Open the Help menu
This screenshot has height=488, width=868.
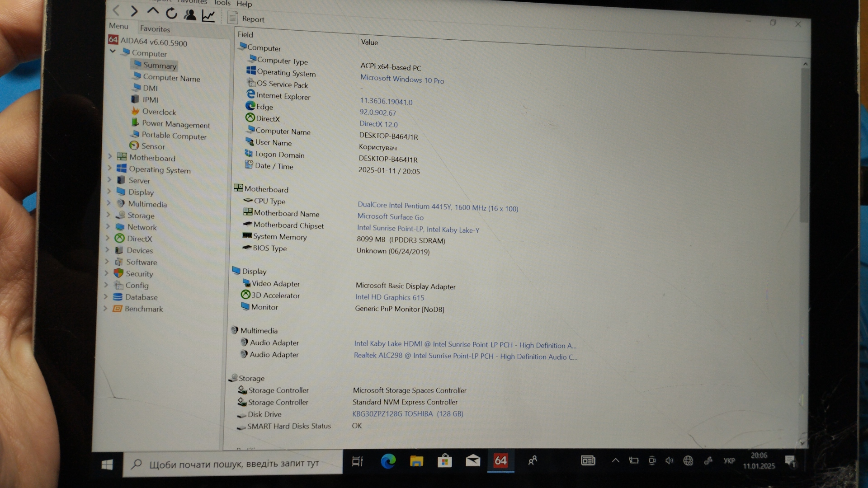coord(244,4)
